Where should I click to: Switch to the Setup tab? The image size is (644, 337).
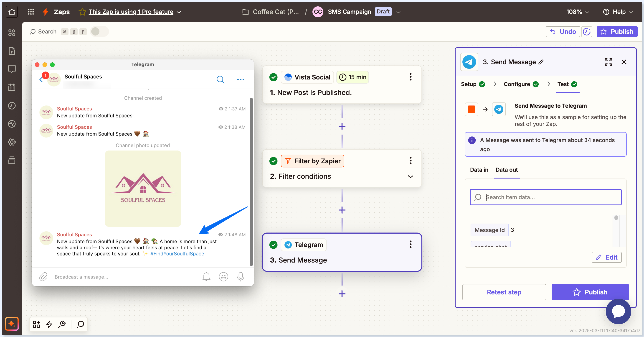tap(473, 84)
